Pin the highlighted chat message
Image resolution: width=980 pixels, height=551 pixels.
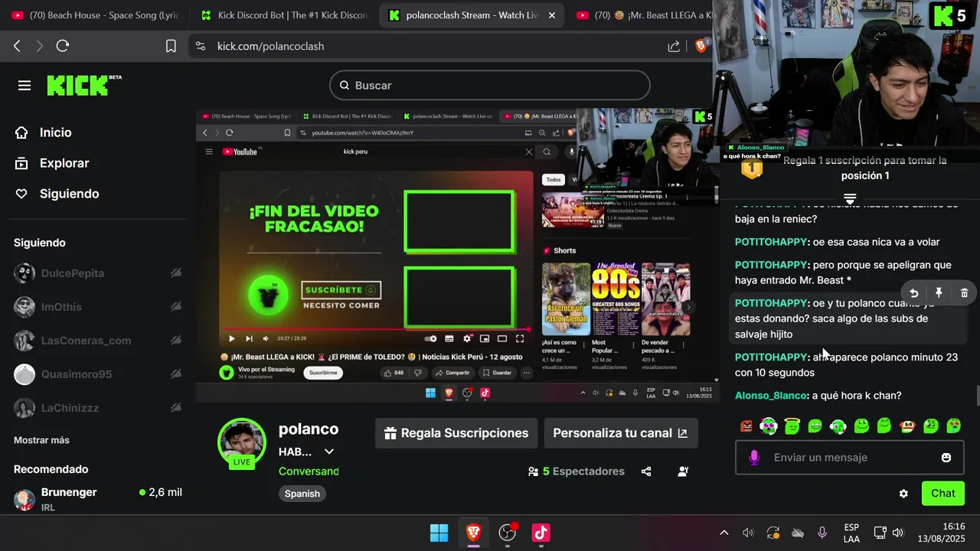[x=939, y=293]
